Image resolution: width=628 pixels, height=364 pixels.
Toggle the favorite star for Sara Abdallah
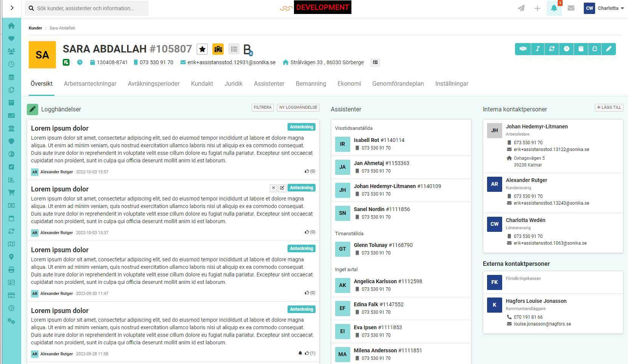pyautogui.click(x=202, y=49)
